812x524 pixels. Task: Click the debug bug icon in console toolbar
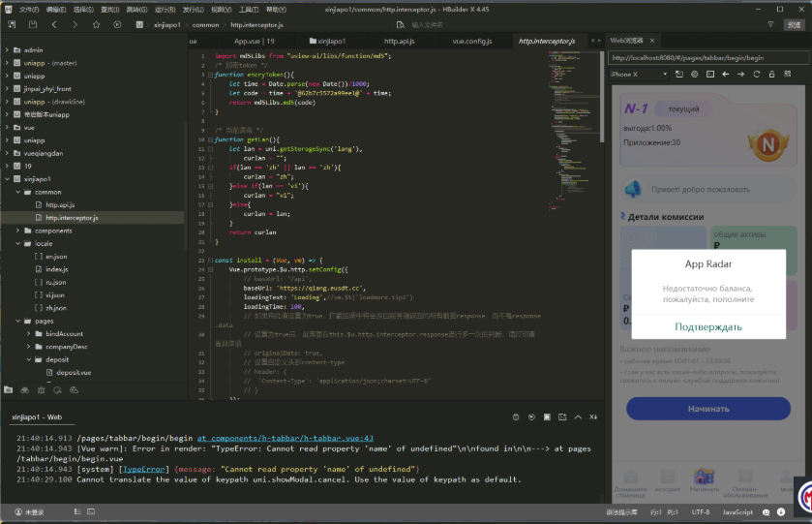[x=516, y=416]
